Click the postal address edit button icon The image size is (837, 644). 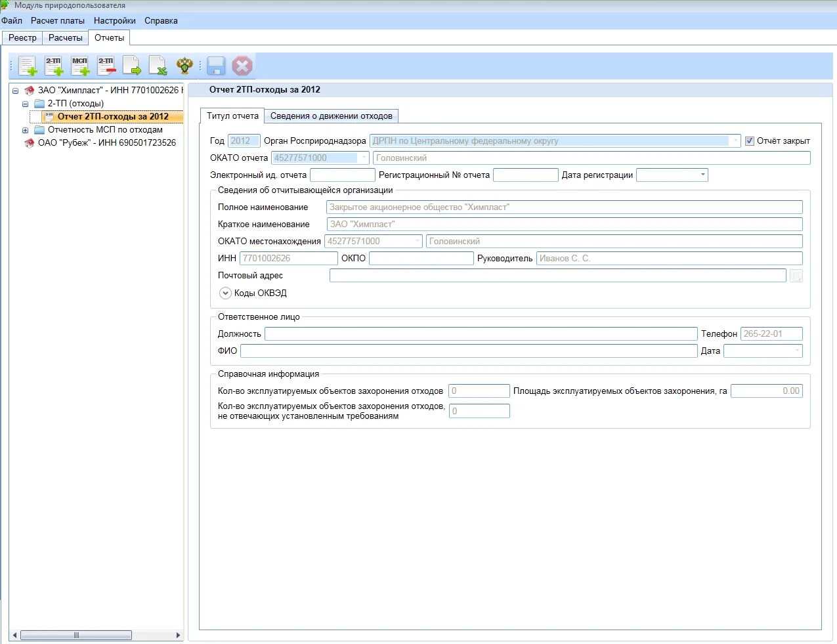click(796, 276)
